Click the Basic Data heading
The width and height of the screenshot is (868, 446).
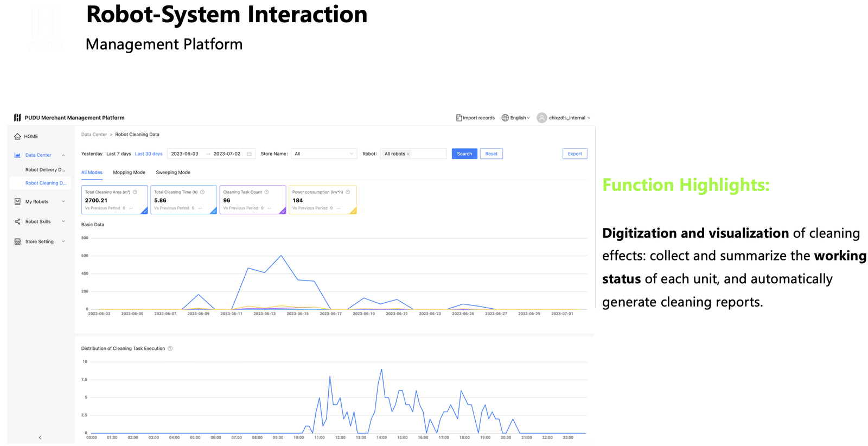point(93,225)
